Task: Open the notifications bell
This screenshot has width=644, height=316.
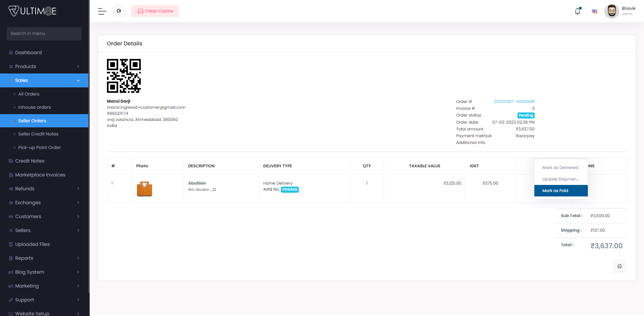Action: (577, 11)
